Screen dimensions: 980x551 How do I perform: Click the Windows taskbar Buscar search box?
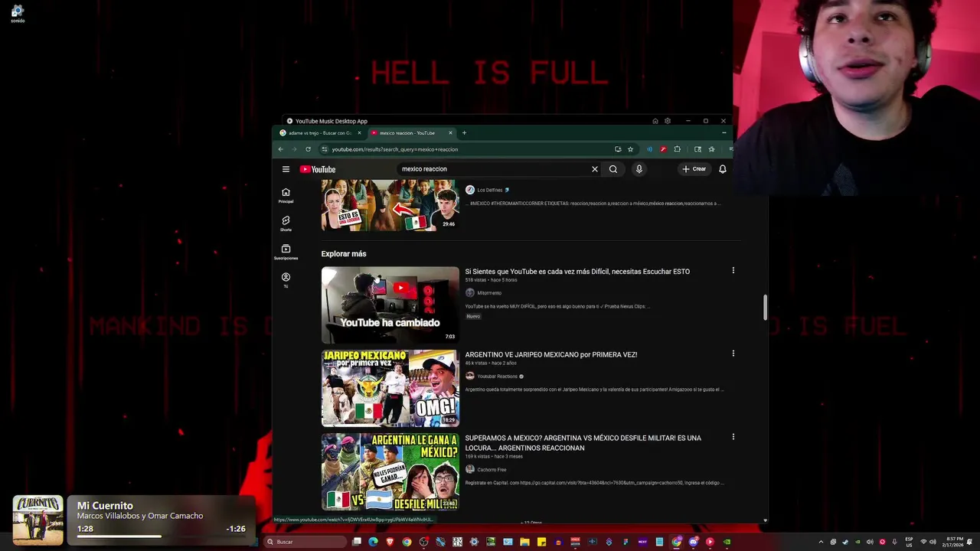click(x=305, y=542)
